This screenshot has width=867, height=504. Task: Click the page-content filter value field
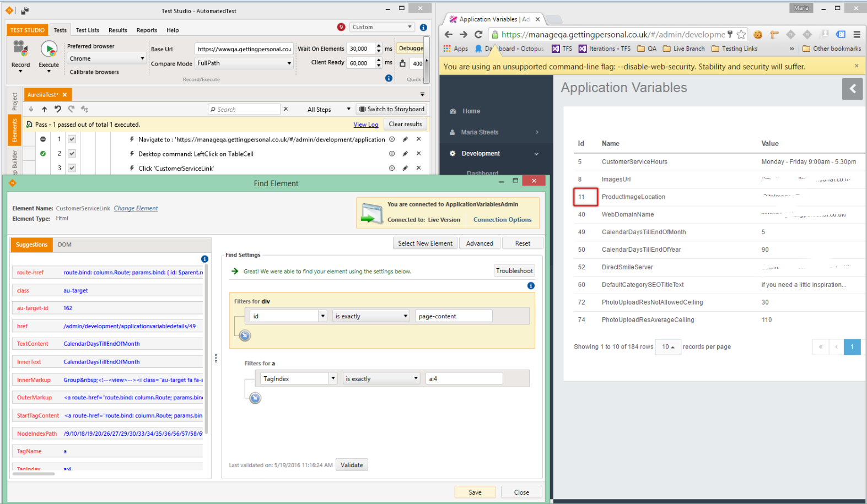[x=453, y=316]
